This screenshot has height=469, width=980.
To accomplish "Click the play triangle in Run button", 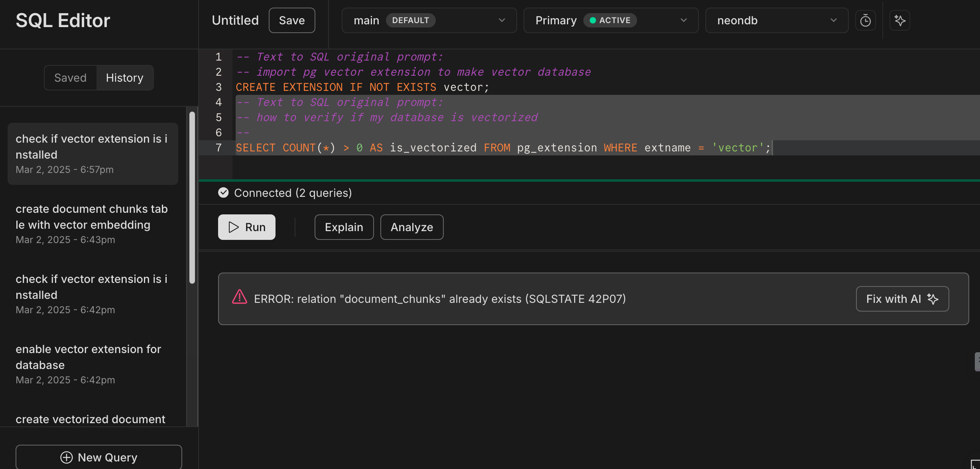I will (x=234, y=227).
